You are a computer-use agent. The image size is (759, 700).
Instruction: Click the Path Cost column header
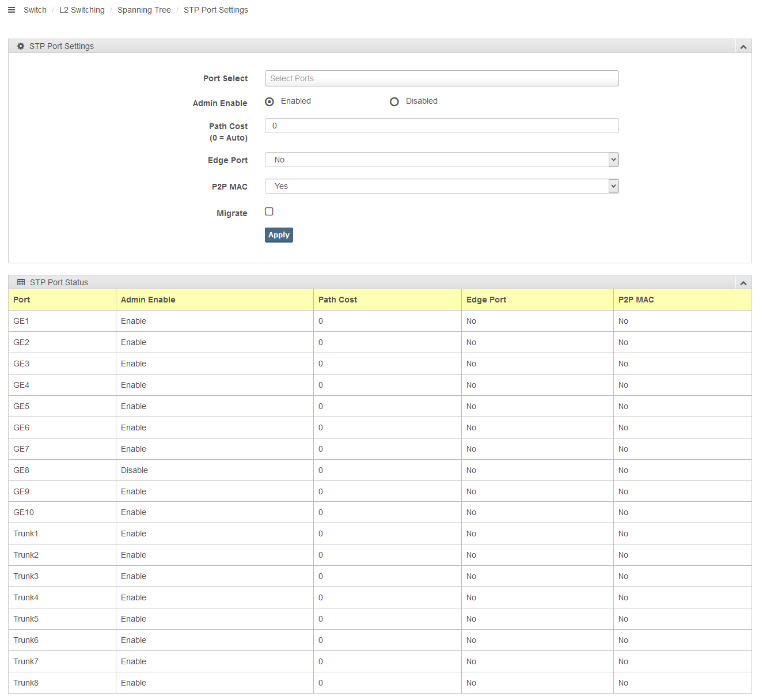click(388, 300)
